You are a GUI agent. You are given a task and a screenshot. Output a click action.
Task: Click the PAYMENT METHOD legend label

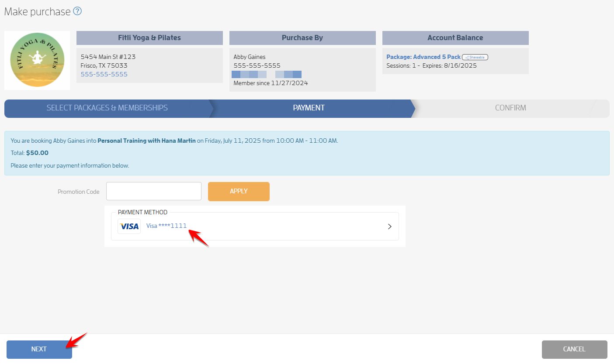[x=142, y=213]
